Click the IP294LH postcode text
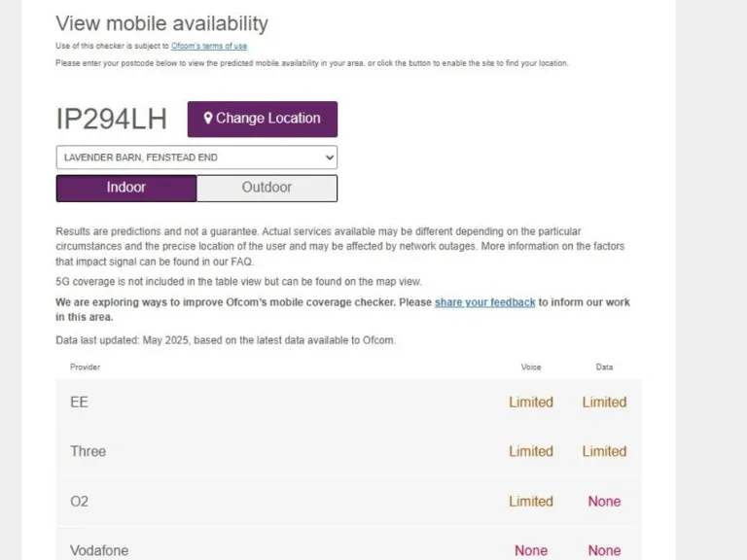 [x=112, y=120]
